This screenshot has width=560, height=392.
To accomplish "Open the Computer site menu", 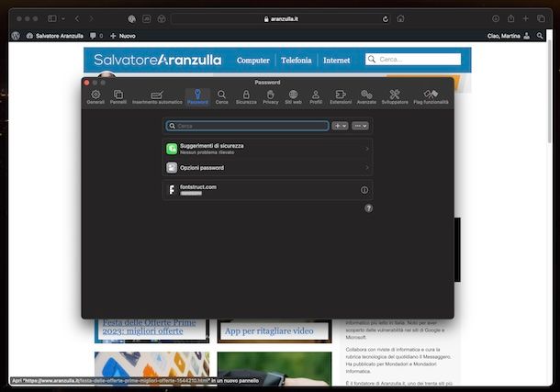I will [x=252, y=61].
